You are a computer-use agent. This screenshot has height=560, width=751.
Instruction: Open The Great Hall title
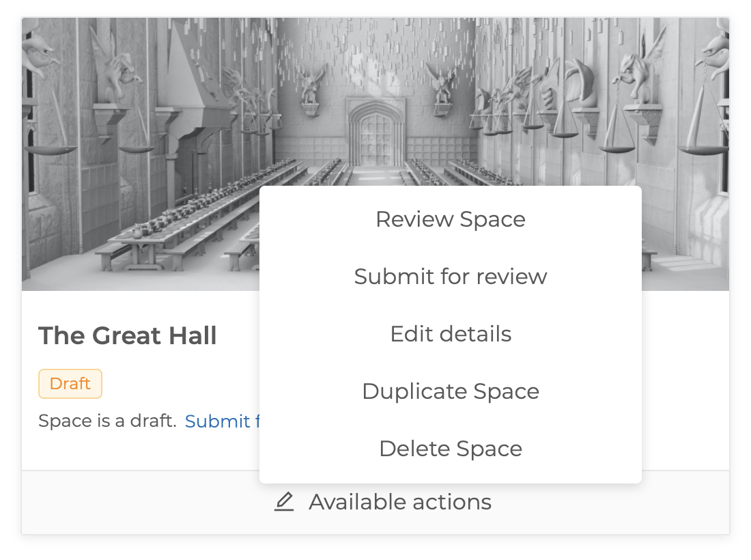click(x=128, y=336)
